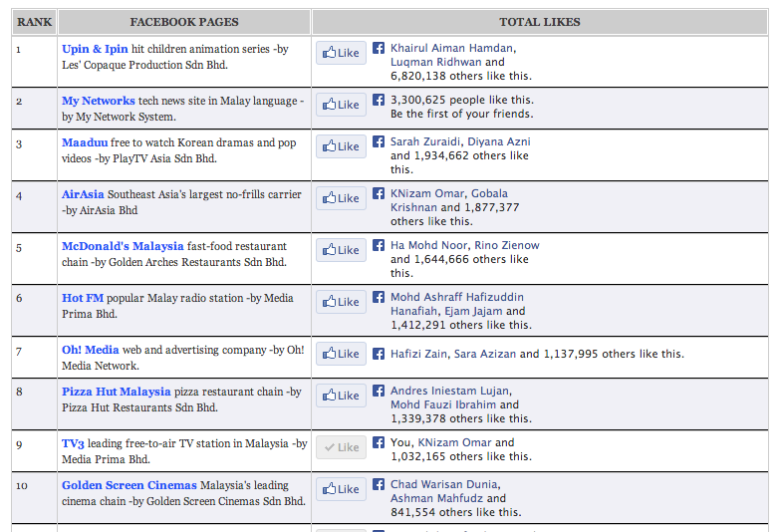This screenshot has height=532, width=779.
Task: Open the Hot FM page link
Action: [x=83, y=298]
